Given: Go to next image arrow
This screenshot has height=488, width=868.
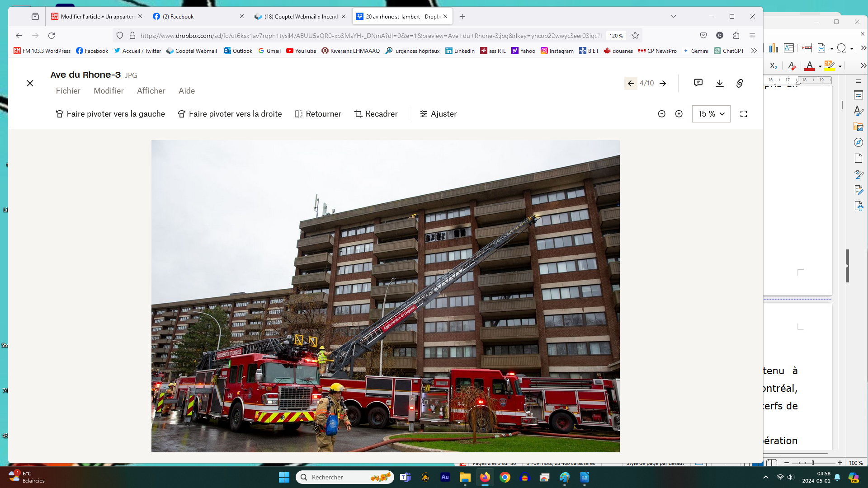Looking at the screenshot, I should point(663,83).
